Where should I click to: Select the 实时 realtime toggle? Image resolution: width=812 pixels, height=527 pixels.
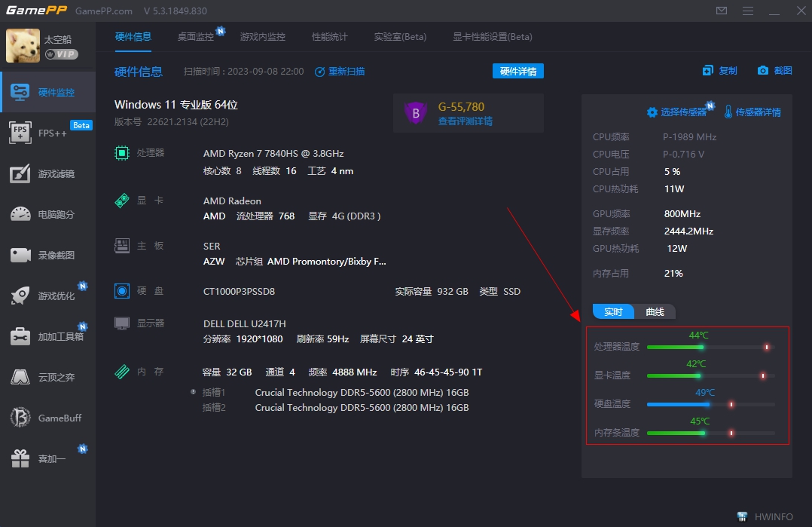613,311
